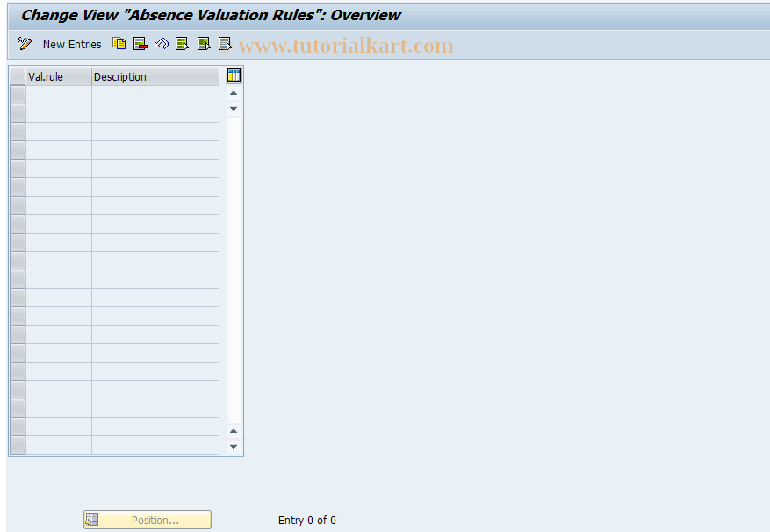Click the Undo Change icon
Image resolution: width=770 pixels, height=532 pixels.
[161, 44]
